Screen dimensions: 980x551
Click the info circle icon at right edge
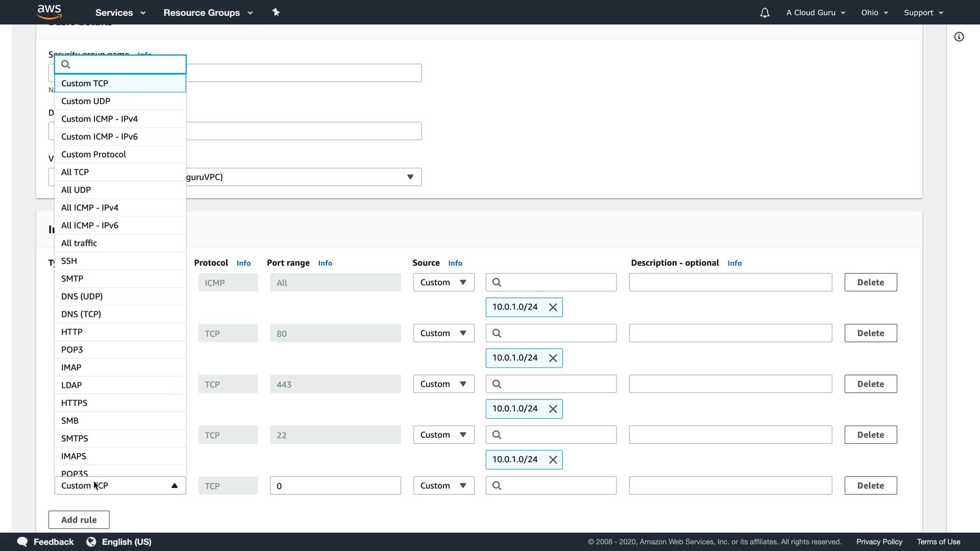[959, 37]
